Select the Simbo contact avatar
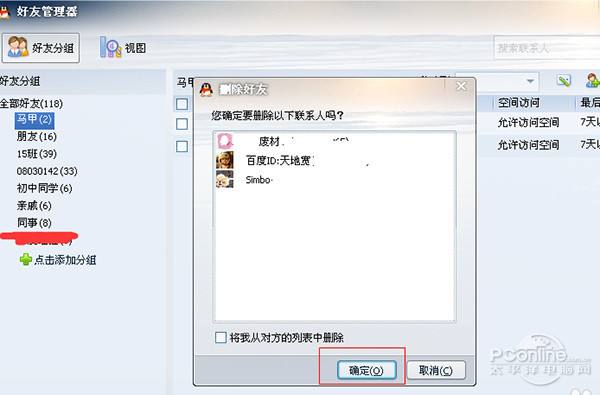 225,179
